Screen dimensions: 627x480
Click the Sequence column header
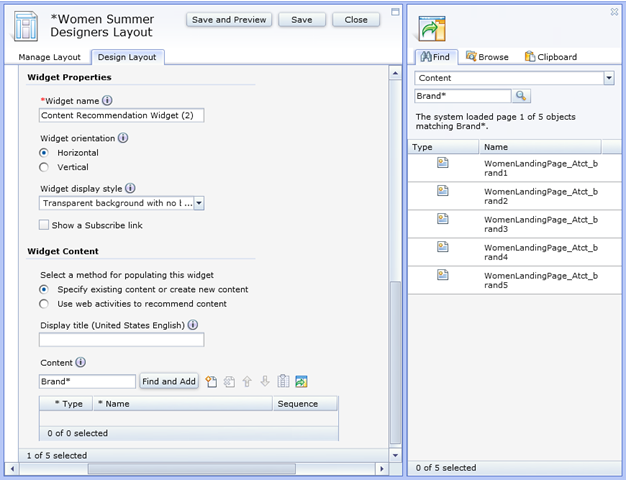click(x=305, y=404)
